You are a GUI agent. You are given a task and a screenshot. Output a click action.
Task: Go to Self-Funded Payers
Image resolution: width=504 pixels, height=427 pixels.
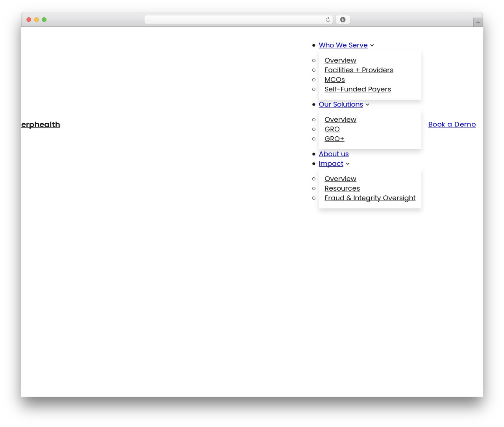358,89
